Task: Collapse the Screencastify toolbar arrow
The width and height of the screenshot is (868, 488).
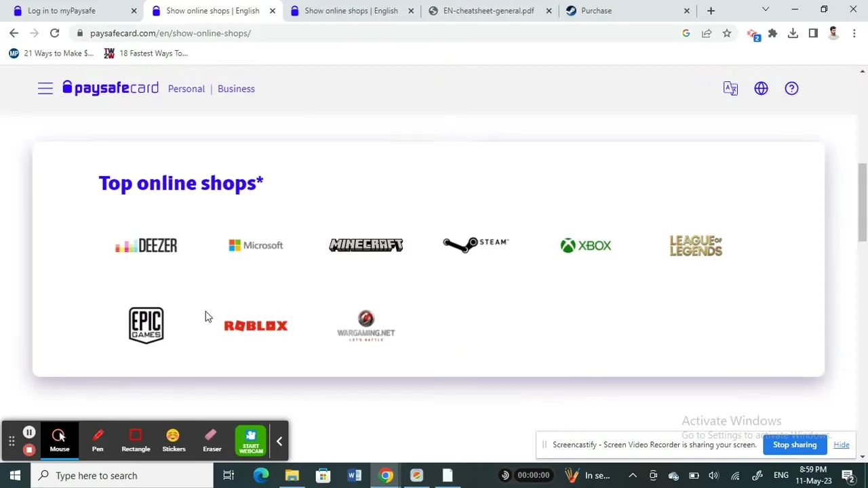Action: pos(279,441)
